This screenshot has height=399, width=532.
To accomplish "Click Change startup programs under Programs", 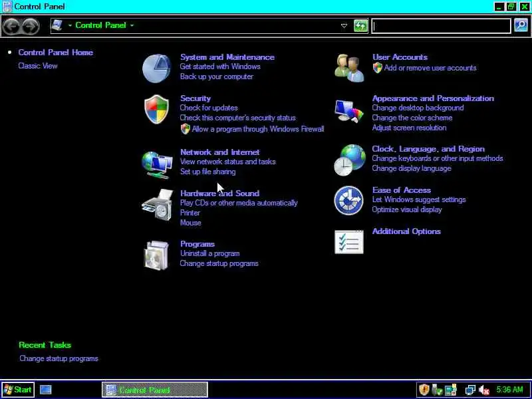I will tap(219, 263).
